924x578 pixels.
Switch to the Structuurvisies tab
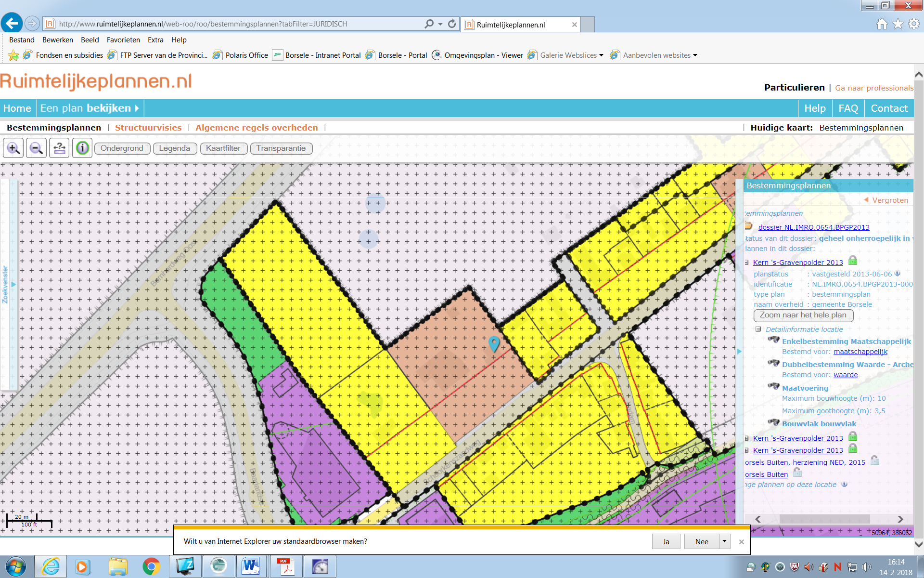tap(148, 128)
